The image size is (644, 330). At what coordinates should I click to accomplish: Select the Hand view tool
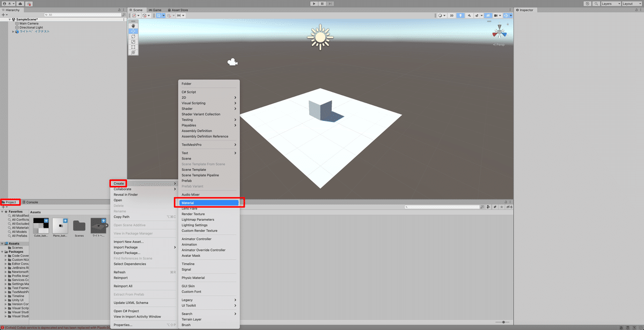coord(133,25)
